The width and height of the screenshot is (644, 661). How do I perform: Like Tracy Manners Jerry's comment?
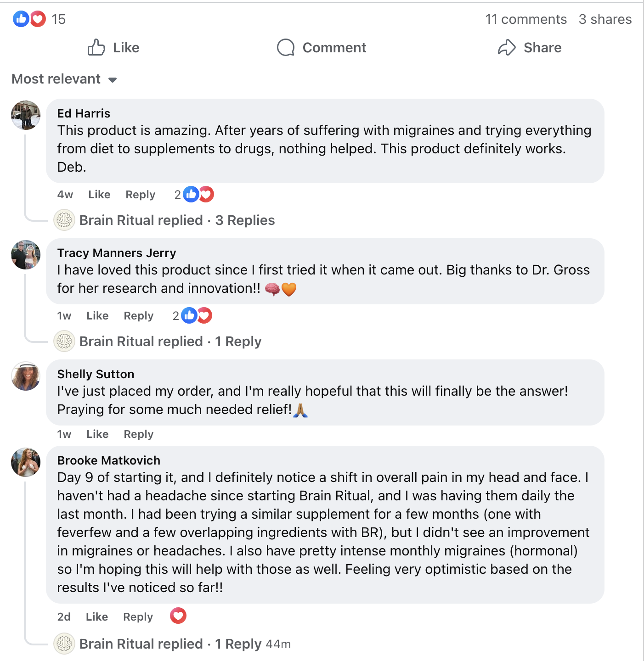pos(97,315)
